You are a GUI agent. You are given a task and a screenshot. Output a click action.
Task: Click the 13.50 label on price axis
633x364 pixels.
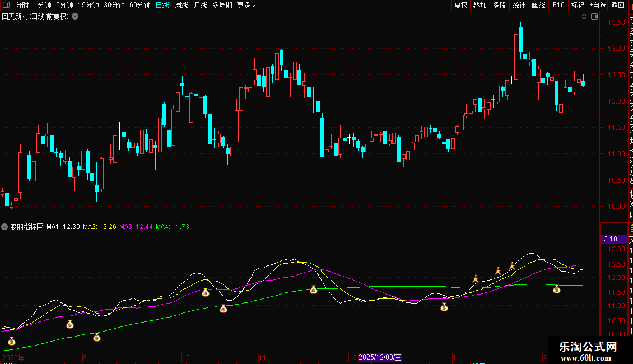[x=616, y=22]
